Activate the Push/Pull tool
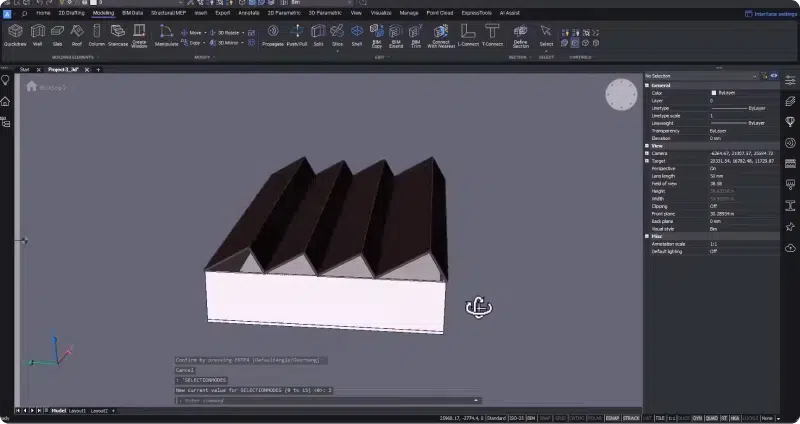This screenshot has height=424, width=800. point(296,35)
